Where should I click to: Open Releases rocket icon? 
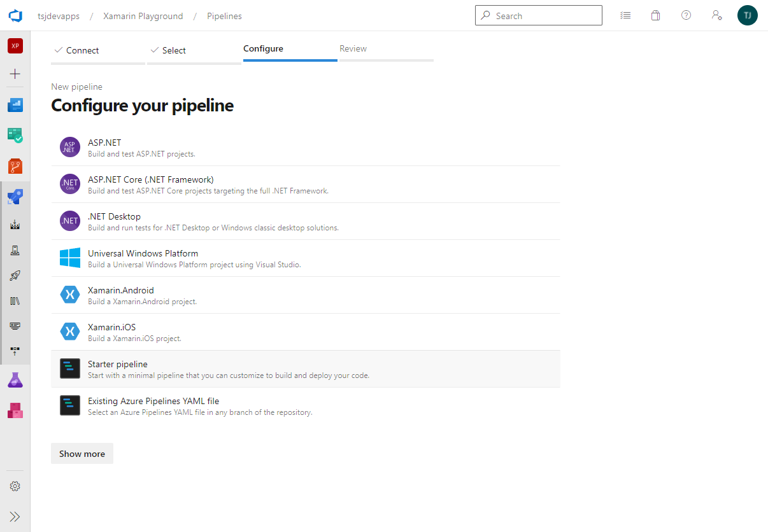[x=15, y=276]
